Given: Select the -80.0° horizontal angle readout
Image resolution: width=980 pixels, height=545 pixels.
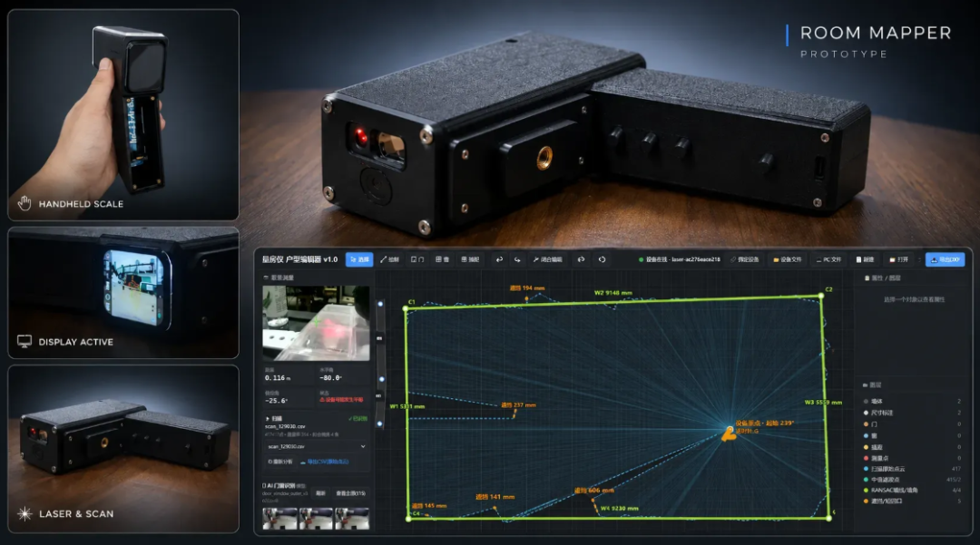Looking at the screenshot, I should tap(330, 378).
